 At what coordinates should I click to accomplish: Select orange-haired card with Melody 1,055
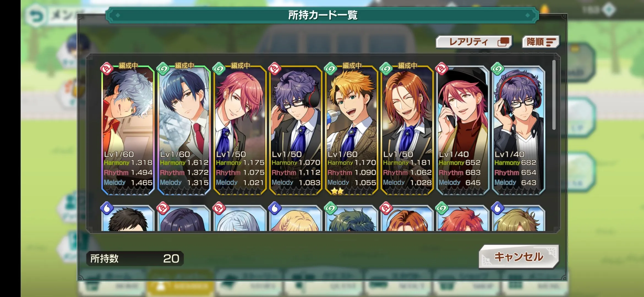[352, 130]
